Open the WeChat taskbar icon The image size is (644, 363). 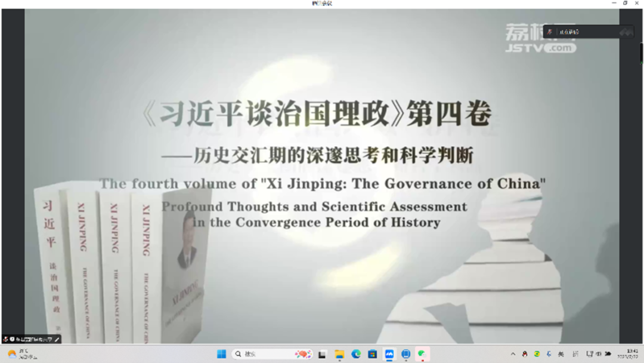(x=423, y=354)
